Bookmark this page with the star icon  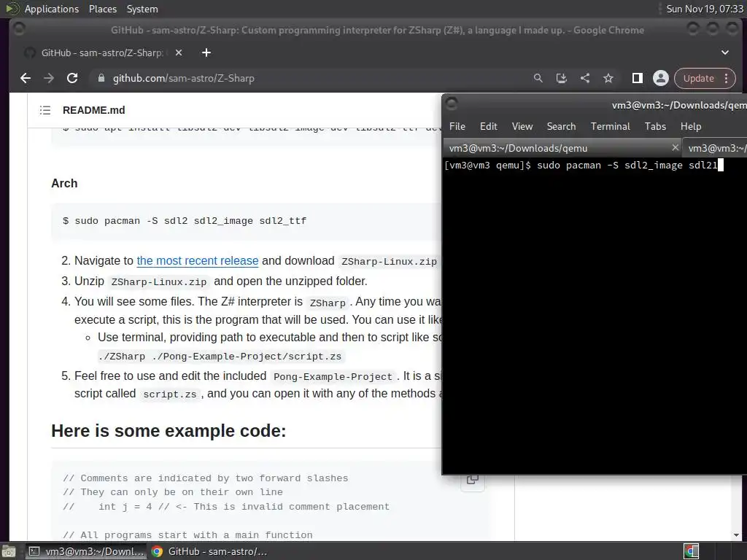[x=608, y=78]
